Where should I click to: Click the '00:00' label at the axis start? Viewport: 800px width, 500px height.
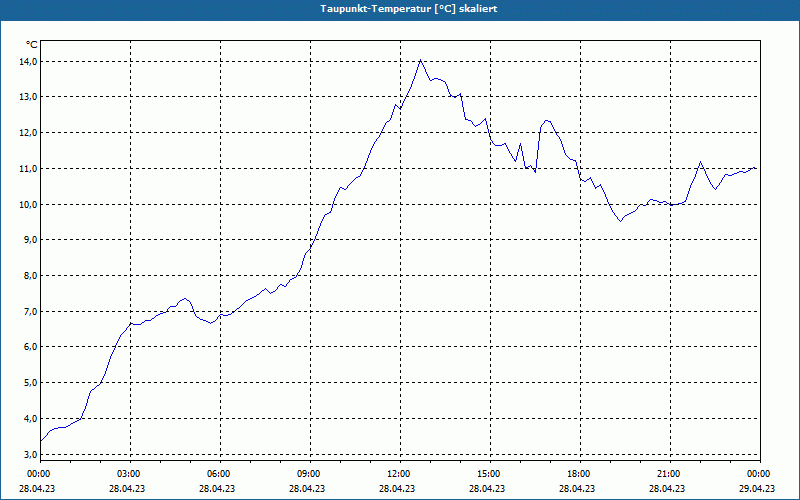tap(40, 474)
